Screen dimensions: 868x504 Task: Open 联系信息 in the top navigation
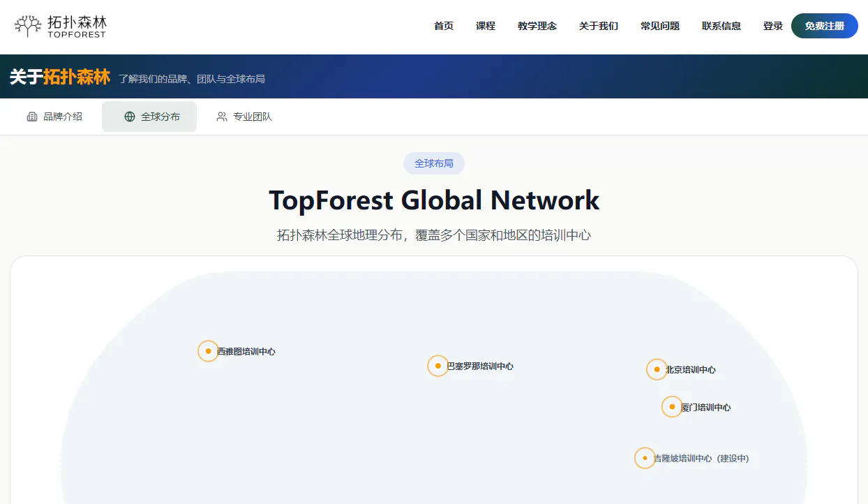pyautogui.click(x=721, y=26)
